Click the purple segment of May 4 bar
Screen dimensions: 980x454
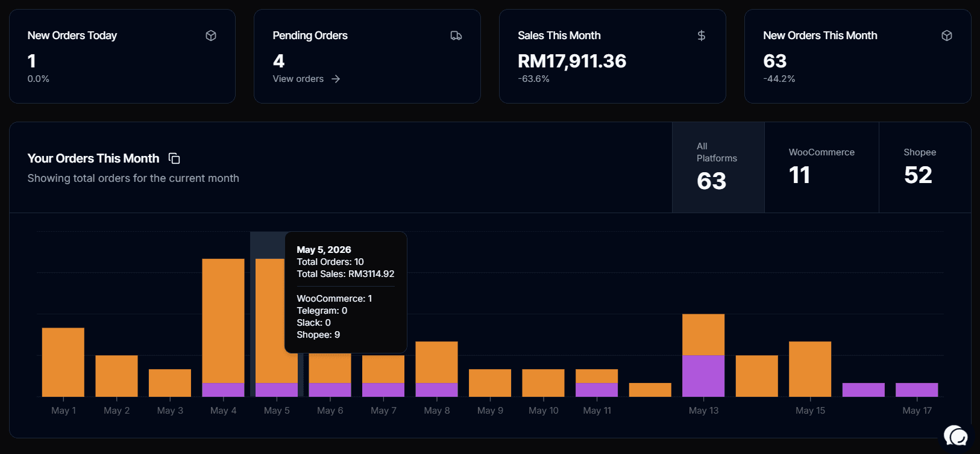coord(223,390)
